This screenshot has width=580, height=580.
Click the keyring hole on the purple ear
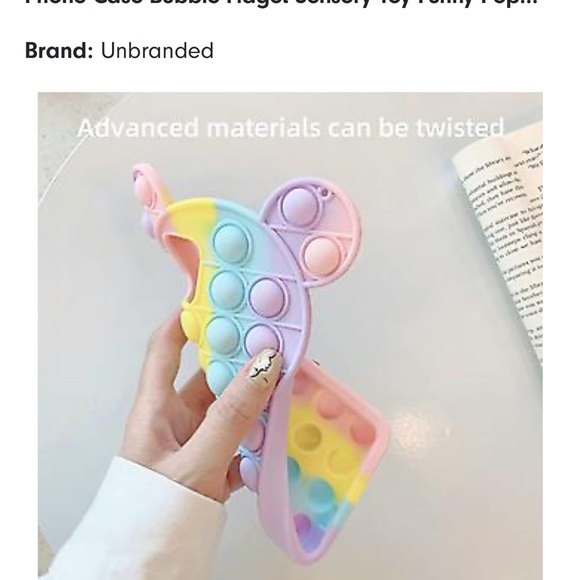coord(324,193)
